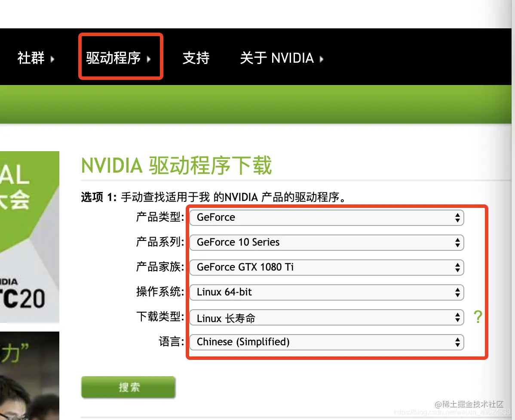This screenshot has height=420, width=515.
Task: Click the 产品家族 label
Action: [x=160, y=267]
